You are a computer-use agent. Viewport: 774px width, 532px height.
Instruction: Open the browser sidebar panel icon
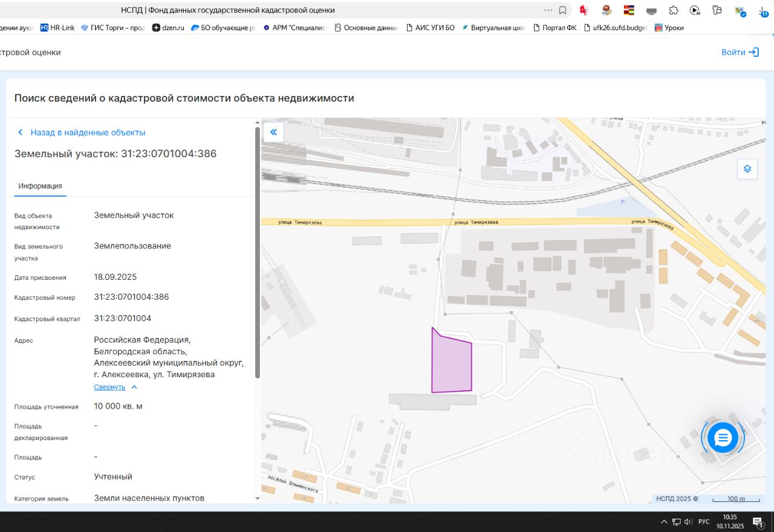point(717,10)
